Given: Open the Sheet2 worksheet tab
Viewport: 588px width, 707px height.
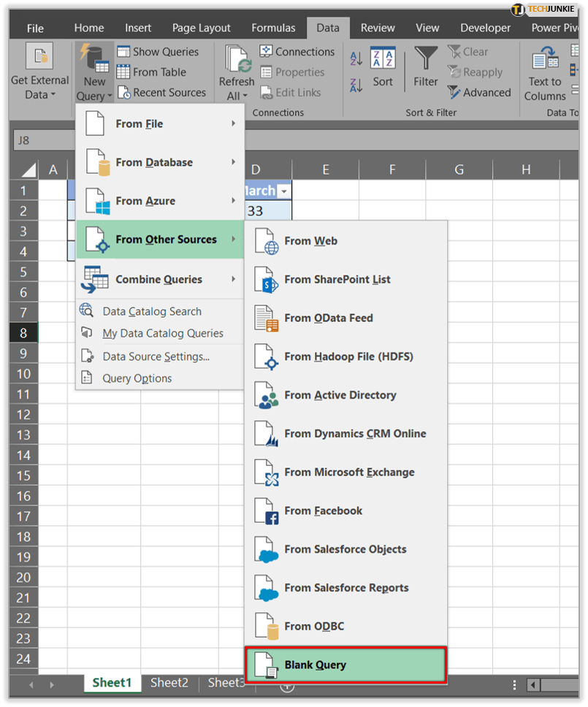Looking at the screenshot, I should (169, 683).
